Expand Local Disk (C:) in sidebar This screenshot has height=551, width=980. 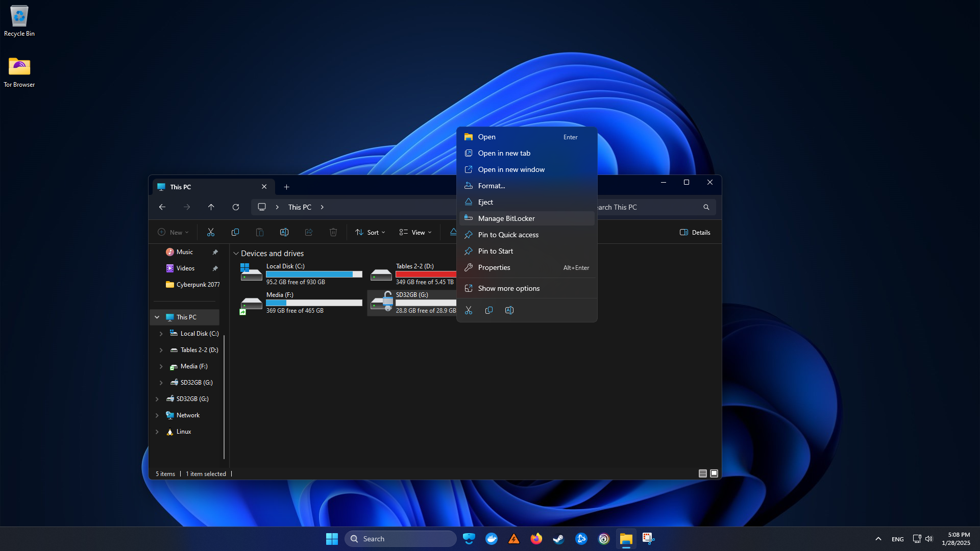tap(161, 334)
